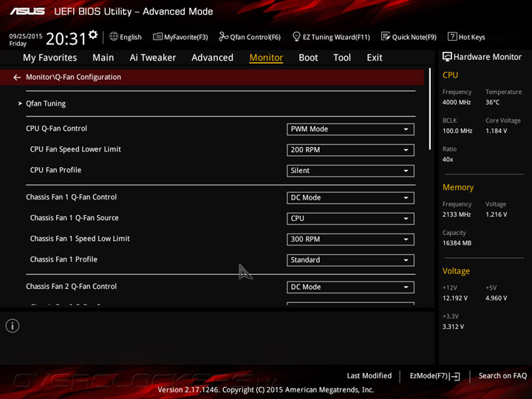532x399 pixels.
Task: Click the settings gear icon next to clock
Action: (93, 35)
